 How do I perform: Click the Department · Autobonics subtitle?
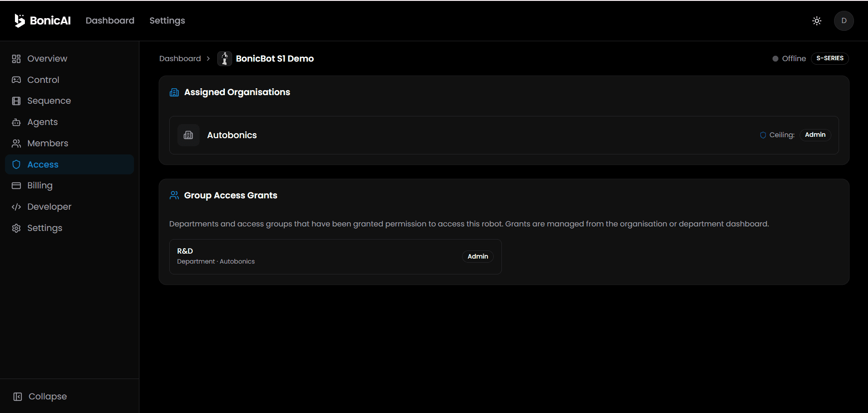(216, 262)
